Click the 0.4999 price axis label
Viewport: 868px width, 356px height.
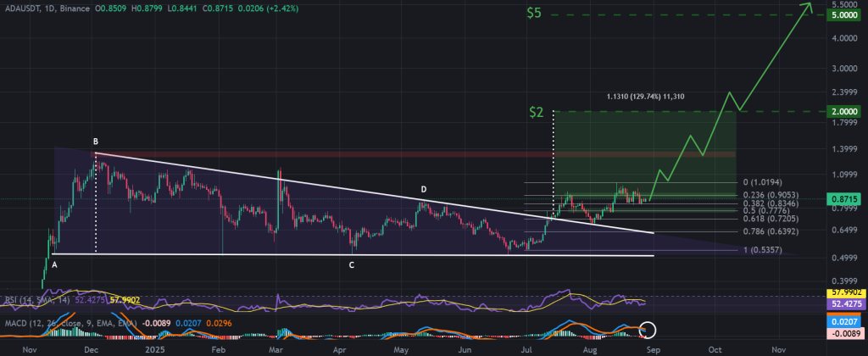pos(845,258)
